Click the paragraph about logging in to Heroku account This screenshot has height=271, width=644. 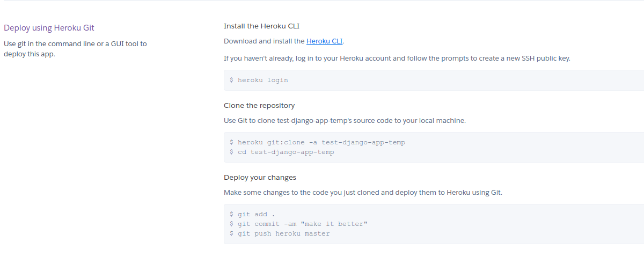(x=397, y=58)
